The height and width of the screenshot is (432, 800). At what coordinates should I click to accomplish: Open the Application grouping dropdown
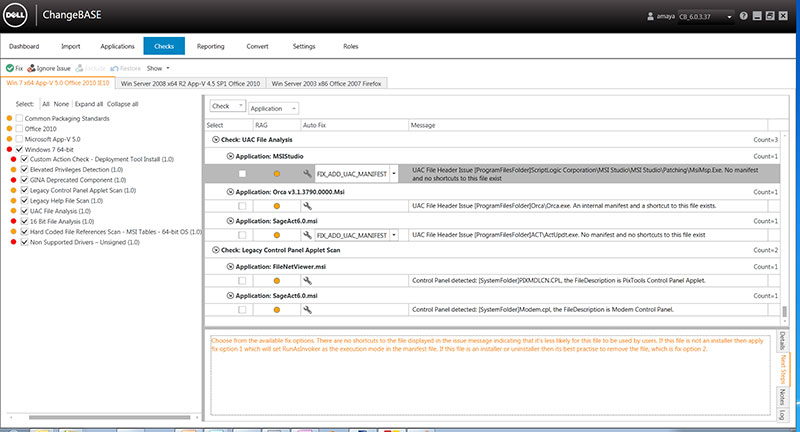point(273,109)
